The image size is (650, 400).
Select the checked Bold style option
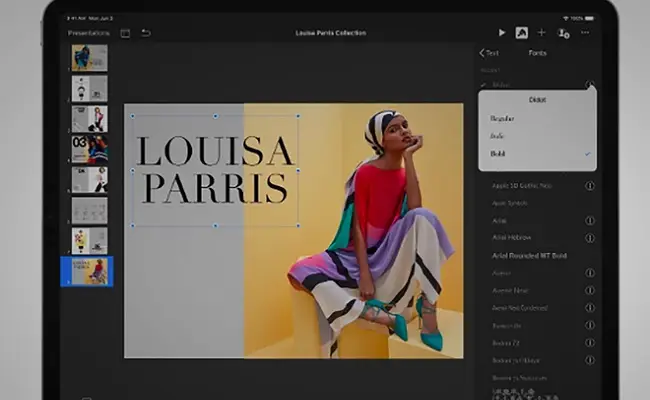537,154
